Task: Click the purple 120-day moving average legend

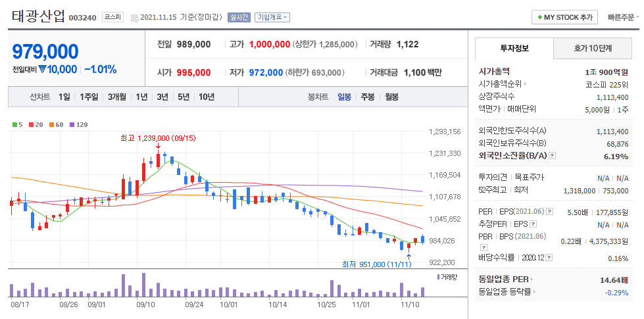Action: point(79,125)
